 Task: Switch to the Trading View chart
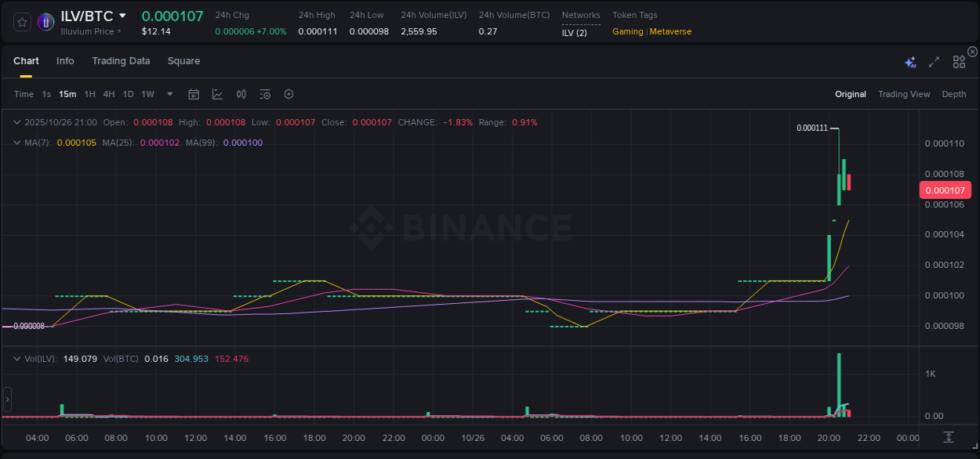pos(904,94)
